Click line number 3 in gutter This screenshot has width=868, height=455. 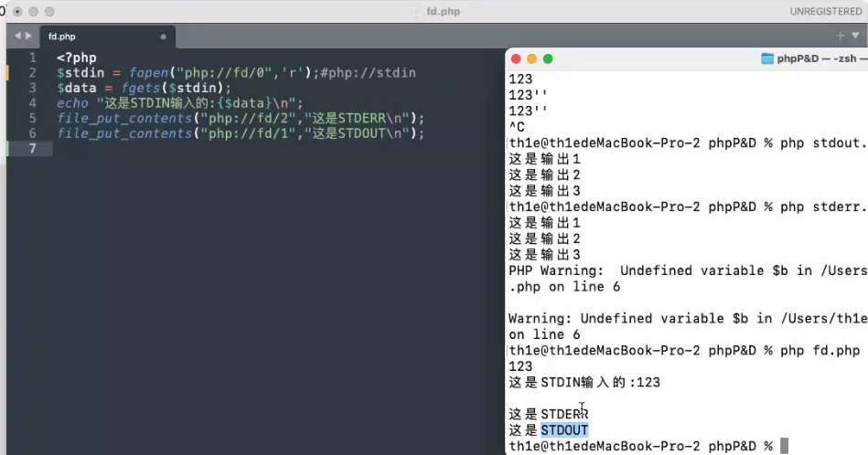(33, 88)
